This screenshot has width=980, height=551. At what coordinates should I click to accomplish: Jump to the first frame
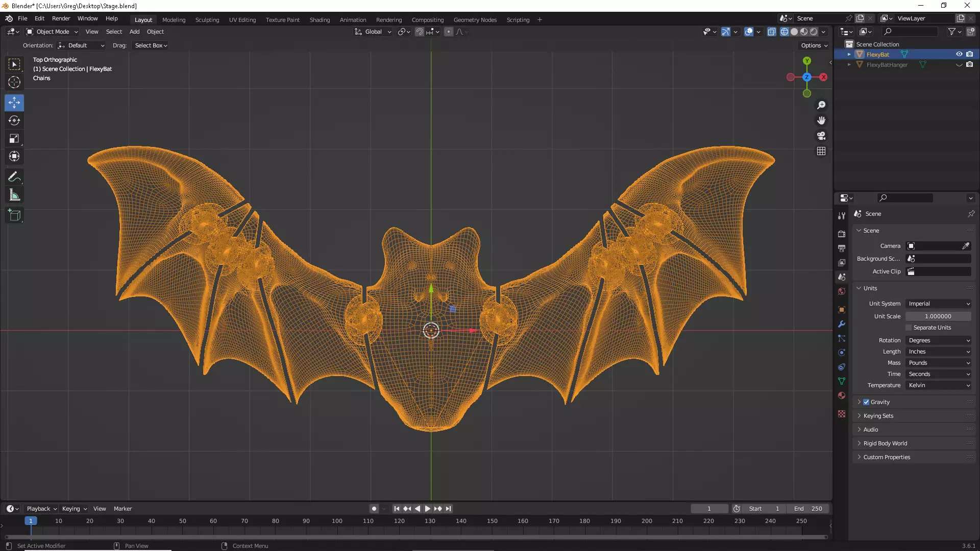[x=397, y=509]
